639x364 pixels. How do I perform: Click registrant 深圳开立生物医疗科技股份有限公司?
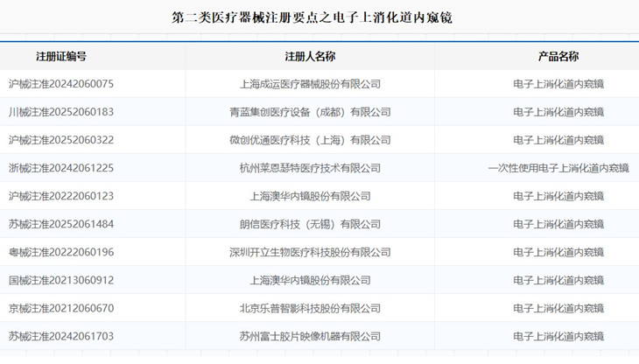[x=310, y=252]
